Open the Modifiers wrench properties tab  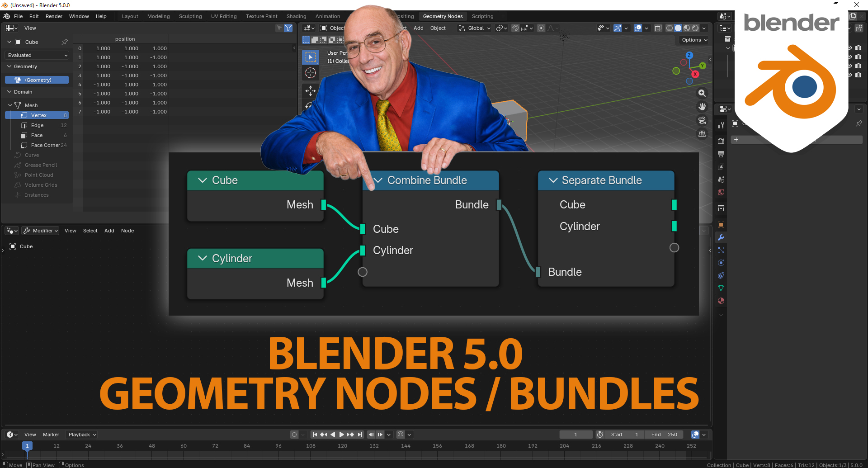(x=721, y=237)
